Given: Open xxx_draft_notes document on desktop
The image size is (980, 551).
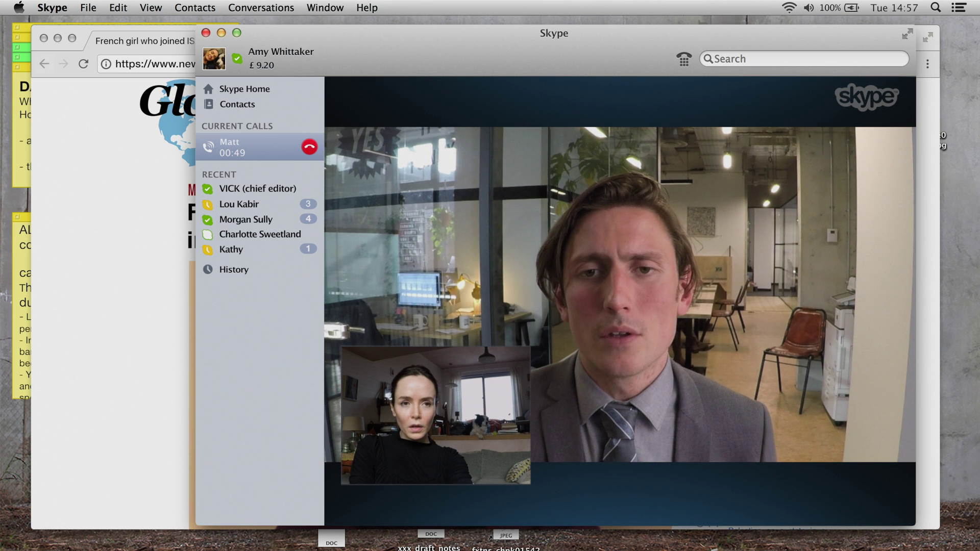Looking at the screenshot, I should point(430,540).
